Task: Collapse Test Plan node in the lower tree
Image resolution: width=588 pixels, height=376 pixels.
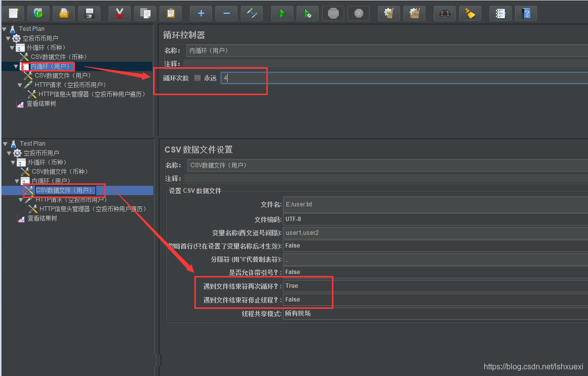Action: tap(5, 144)
